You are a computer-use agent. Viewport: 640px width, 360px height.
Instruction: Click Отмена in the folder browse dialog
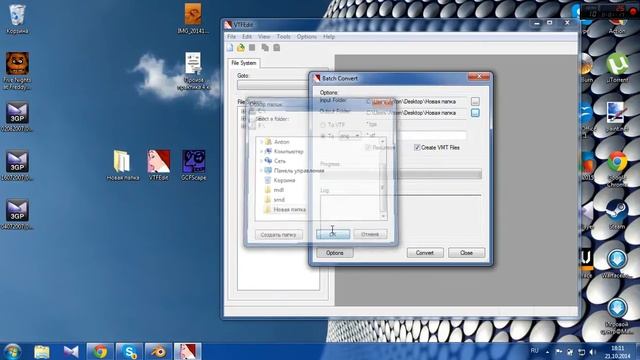point(370,234)
